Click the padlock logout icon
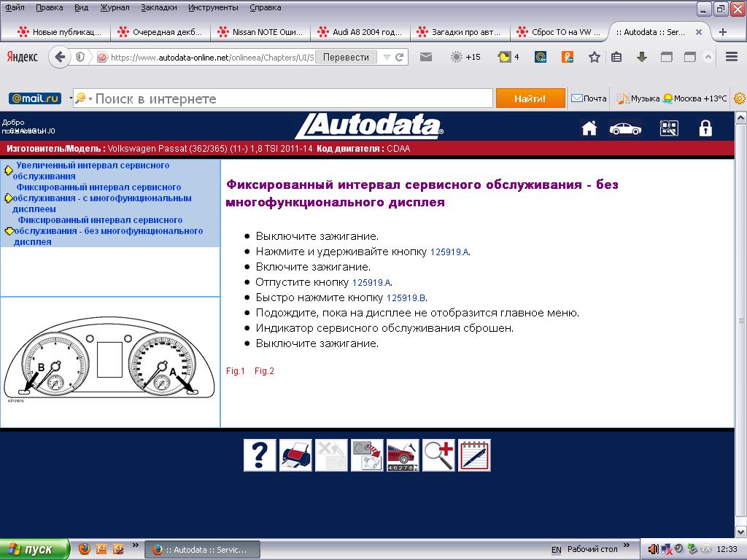Viewport: 747px width, 560px height. click(x=705, y=128)
